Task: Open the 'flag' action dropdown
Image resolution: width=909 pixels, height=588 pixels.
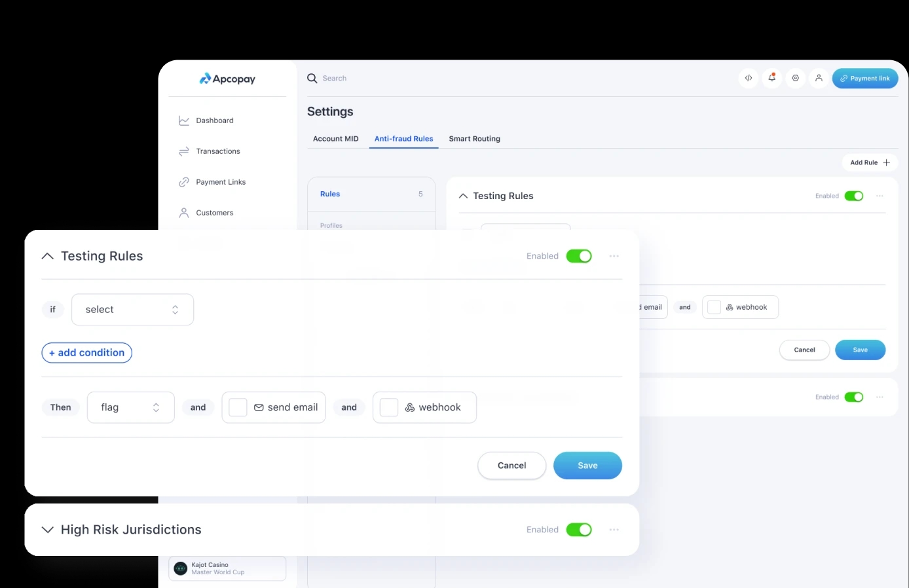Action: pos(131,407)
